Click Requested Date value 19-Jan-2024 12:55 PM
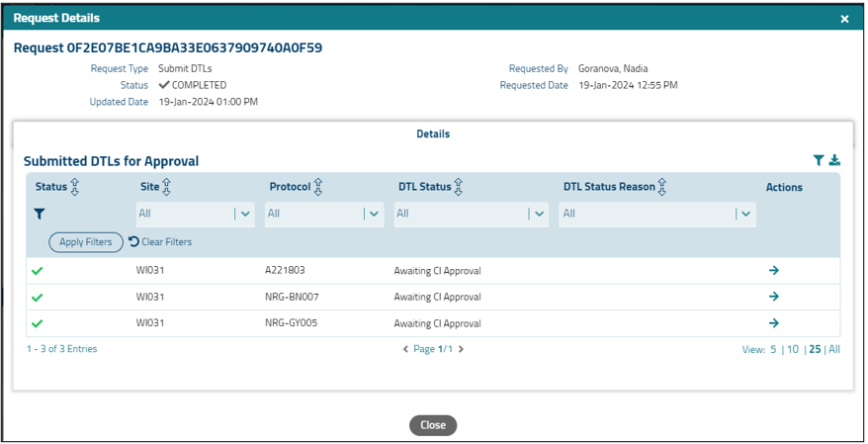868x444 pixels. [629, 85]
